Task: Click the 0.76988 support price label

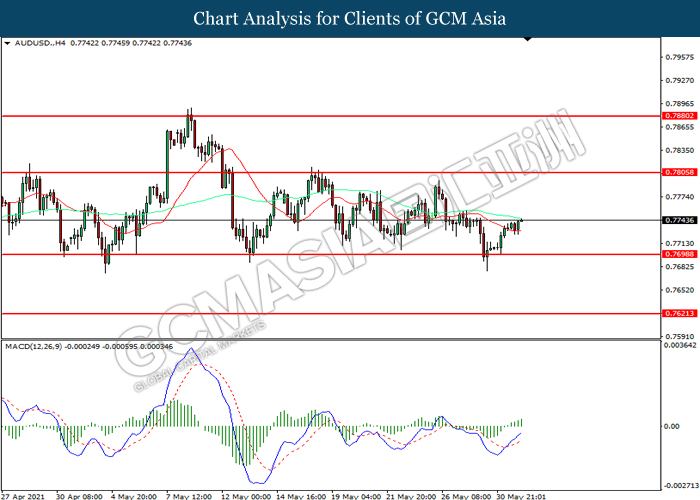Action: point(679,254)
